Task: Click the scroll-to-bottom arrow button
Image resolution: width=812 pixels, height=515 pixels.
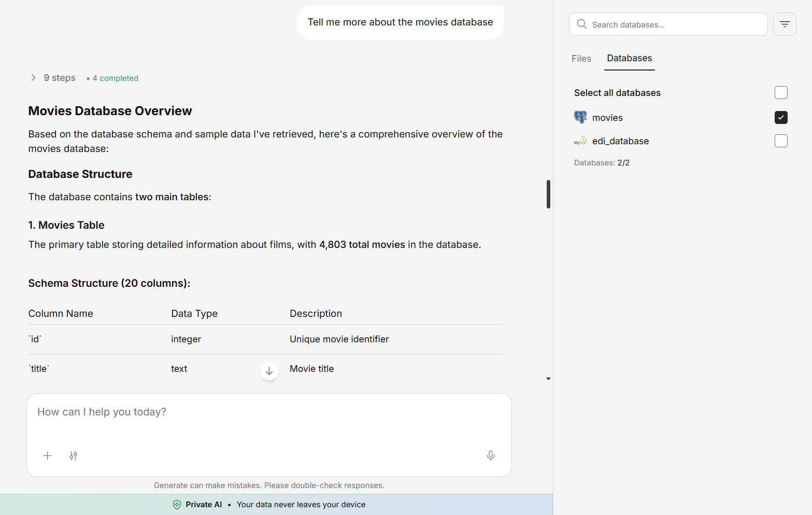Action: [x=269, y=371]
